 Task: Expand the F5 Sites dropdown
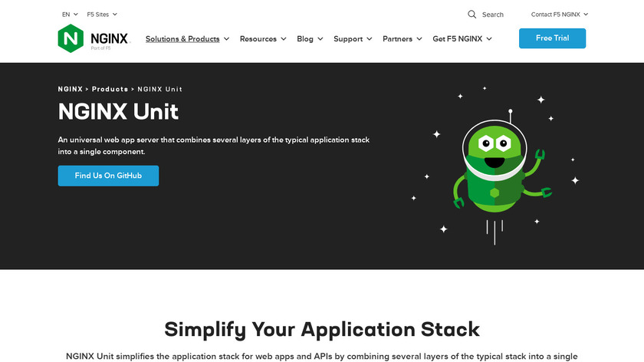tap(102, 15)
